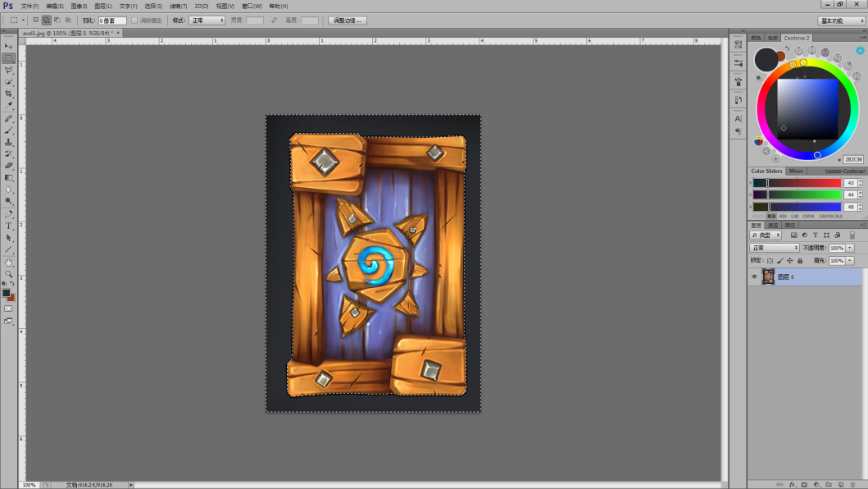Open the 3D menu
Screen dimensions: 868x489
[202, 6]
